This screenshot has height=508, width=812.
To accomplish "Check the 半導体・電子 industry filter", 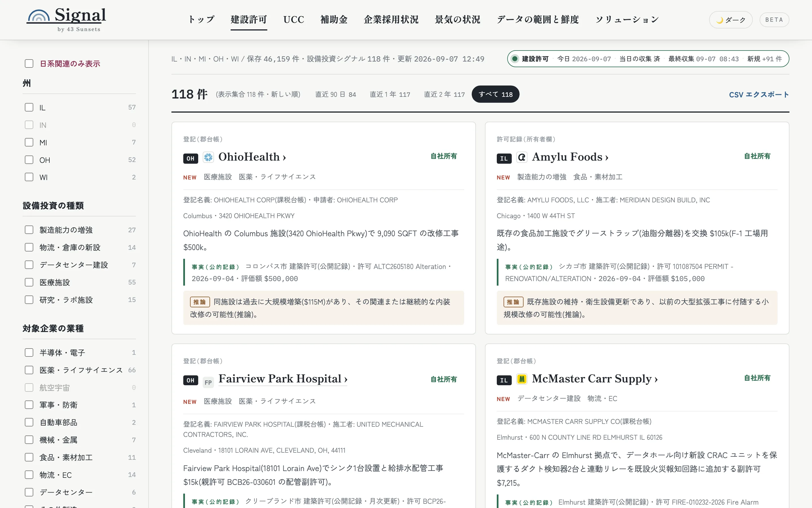I will point(29,352).
